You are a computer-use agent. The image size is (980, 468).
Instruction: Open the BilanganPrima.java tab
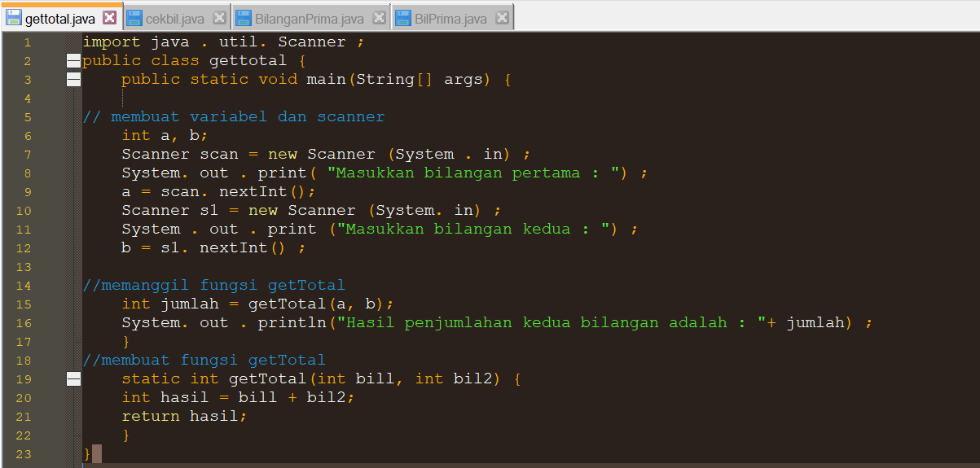310,18
